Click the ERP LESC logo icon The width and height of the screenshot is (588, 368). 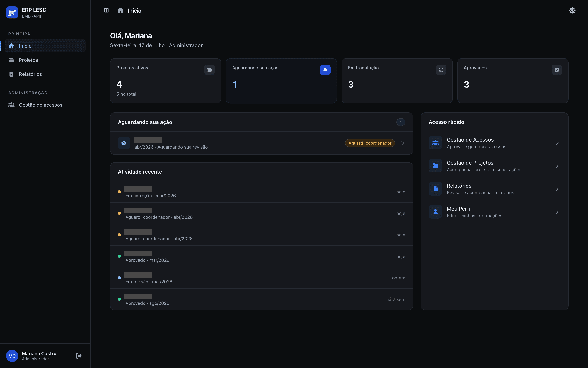(x=12, y=12)
